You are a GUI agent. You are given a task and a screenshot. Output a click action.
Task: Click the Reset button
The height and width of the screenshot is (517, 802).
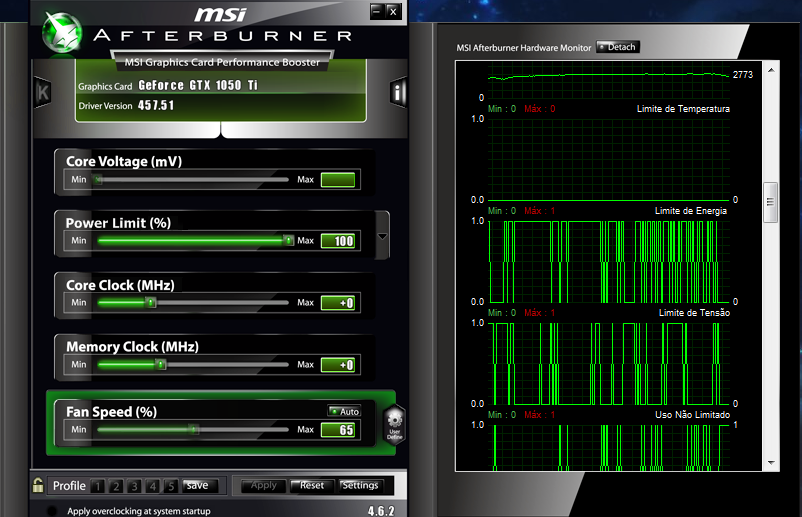(311, 485)
